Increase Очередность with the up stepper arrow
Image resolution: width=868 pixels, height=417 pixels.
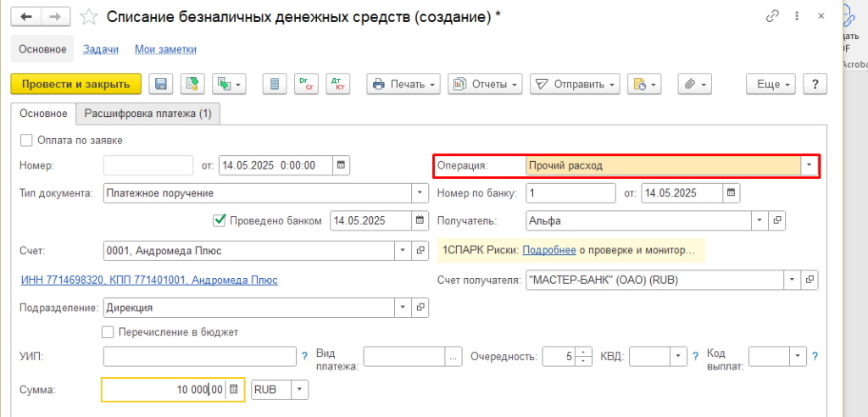[x=582, y=352]
